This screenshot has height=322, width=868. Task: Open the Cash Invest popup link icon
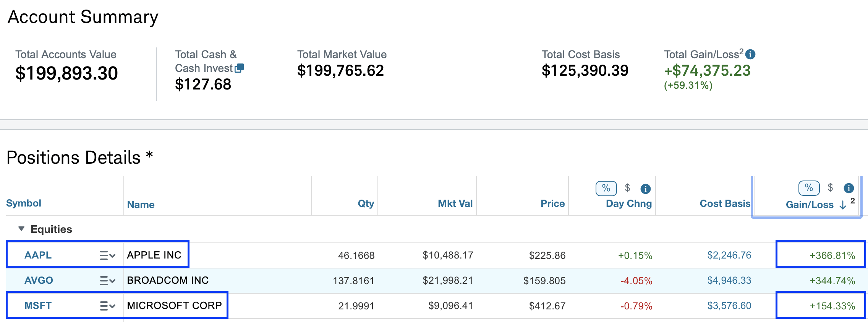(239, 68)
